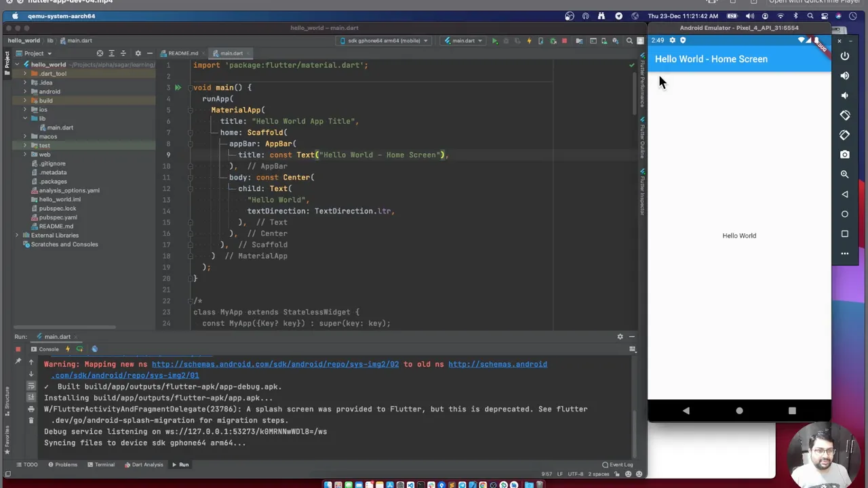
Task: Expand the macos folder
Action: click(x=25, y=136)
